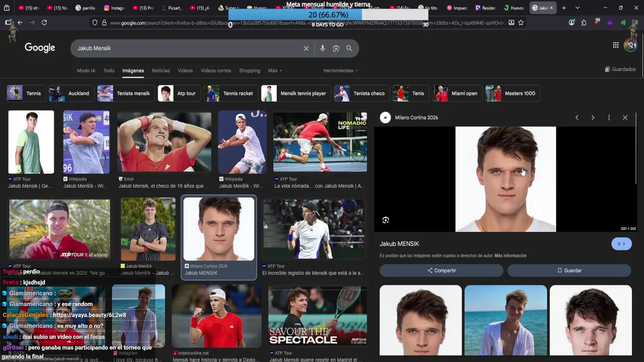Image resolution: width=644 pixels, height=362 pixels.
Task: Filter by Tenista mensik chip
Action: tap(125, 94)
